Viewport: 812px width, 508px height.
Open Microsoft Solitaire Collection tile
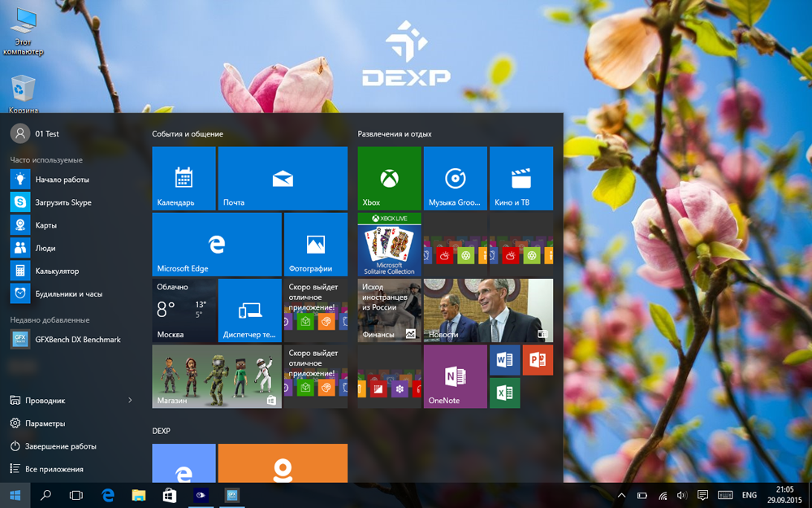coord(390,244)
